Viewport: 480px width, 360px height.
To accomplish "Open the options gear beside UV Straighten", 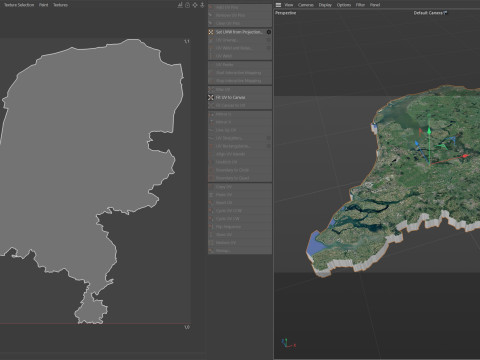I will click(x=269, y=138).
